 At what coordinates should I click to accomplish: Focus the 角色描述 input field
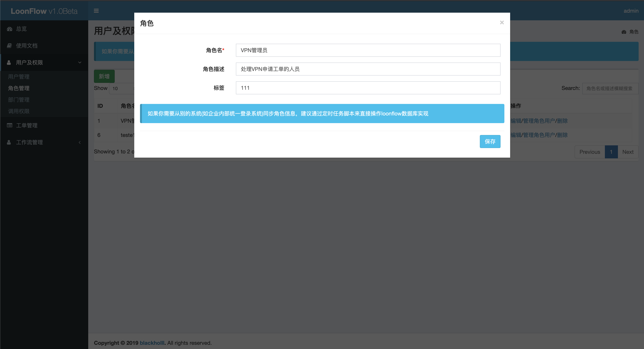point(368,69)
